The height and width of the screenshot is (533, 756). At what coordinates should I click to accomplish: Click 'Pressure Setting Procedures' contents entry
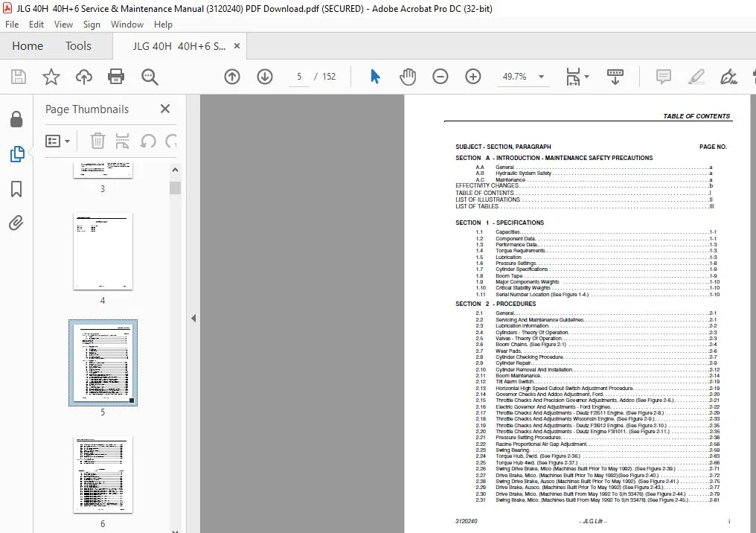(x=528, y=438)
